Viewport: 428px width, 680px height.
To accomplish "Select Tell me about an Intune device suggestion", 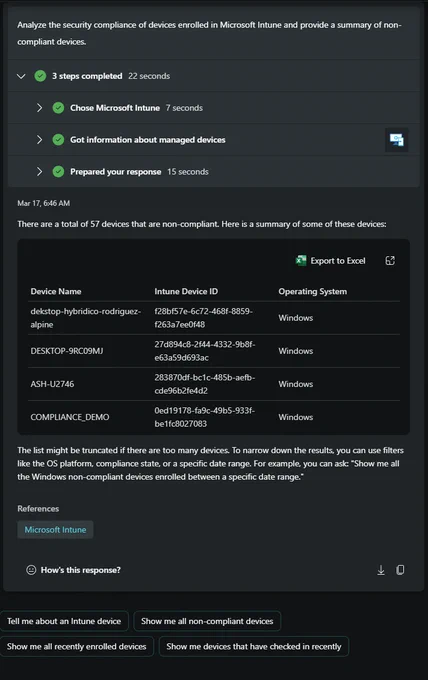I will point(64,621).
